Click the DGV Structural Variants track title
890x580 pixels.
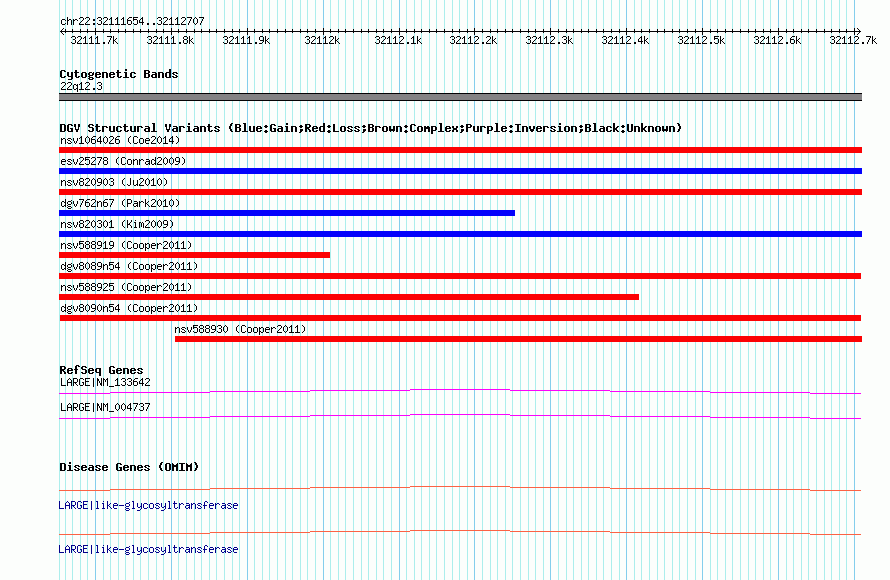371,128
